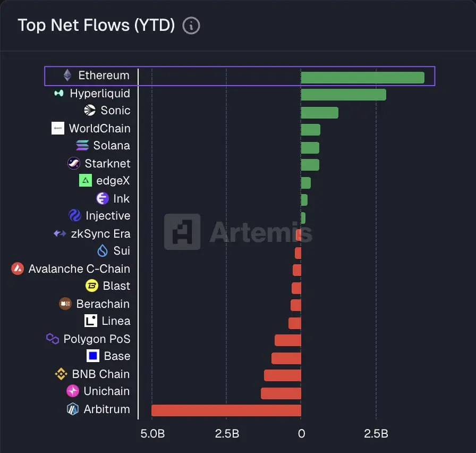The height and width of the screenshot is (453, 476).
Task: Select the Arbitrum red outflow bar
Action: pyautogui.click(x=226, y=410)
